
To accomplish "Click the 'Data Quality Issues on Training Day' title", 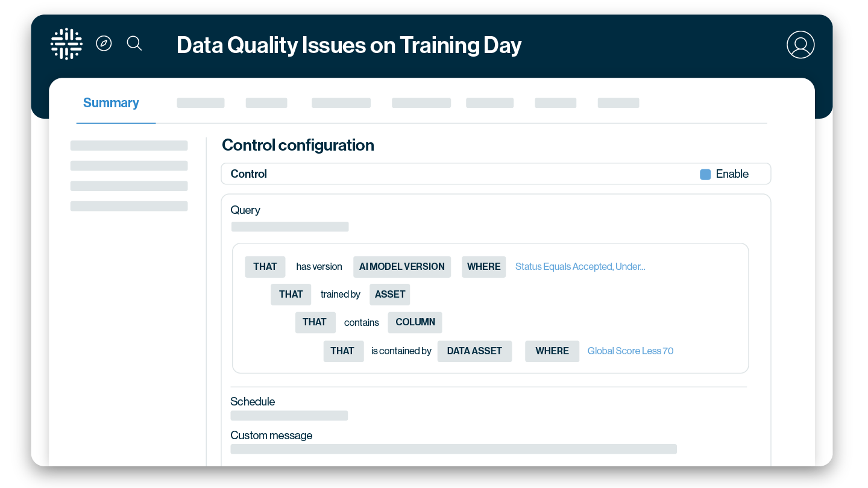I will (x=349, y=45).
